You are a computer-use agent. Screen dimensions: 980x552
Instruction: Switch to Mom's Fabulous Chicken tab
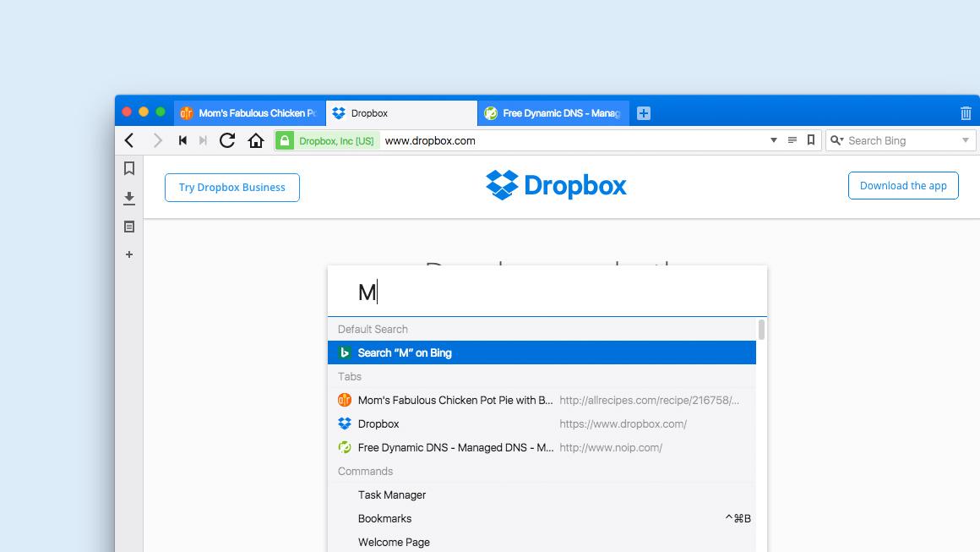pyautogui.click(x=250, y=113)
